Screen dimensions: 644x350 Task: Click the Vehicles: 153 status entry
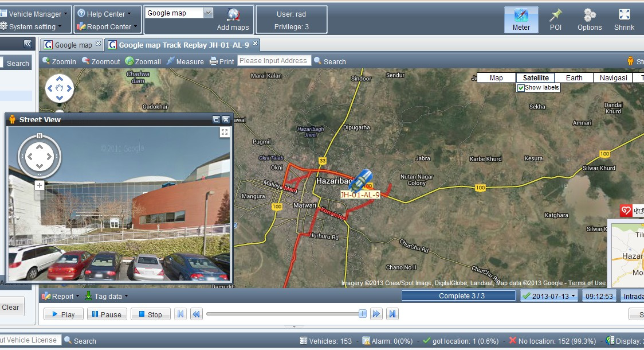tap(326, 341)
